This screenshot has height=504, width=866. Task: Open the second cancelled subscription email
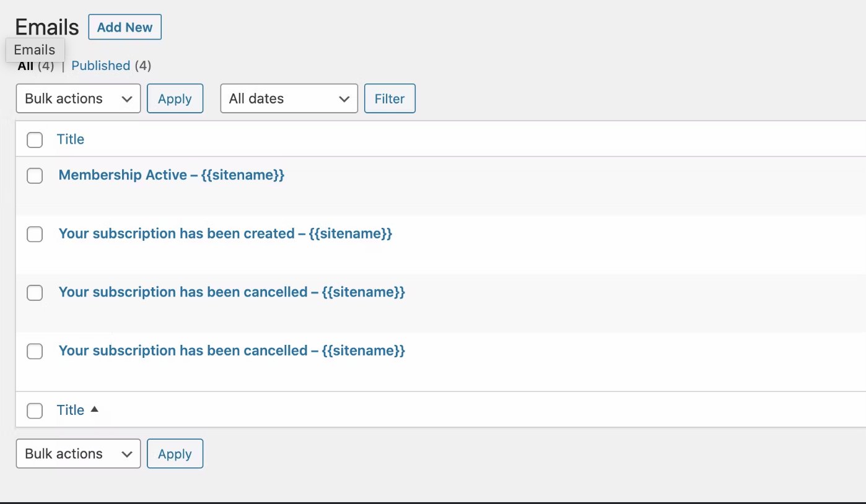coord(231,350)
